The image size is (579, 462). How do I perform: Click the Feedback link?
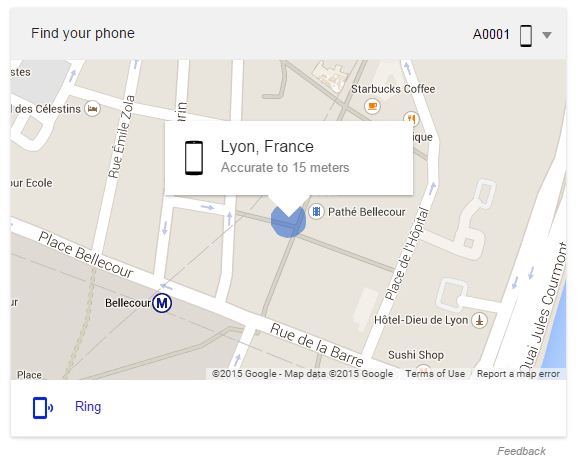click(x=521, y=451)
